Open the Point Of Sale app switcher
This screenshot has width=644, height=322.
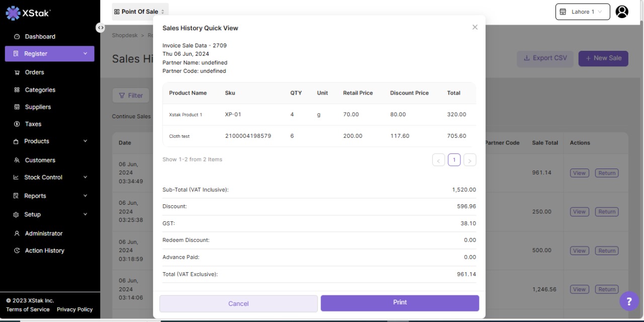tap(139, 12)
